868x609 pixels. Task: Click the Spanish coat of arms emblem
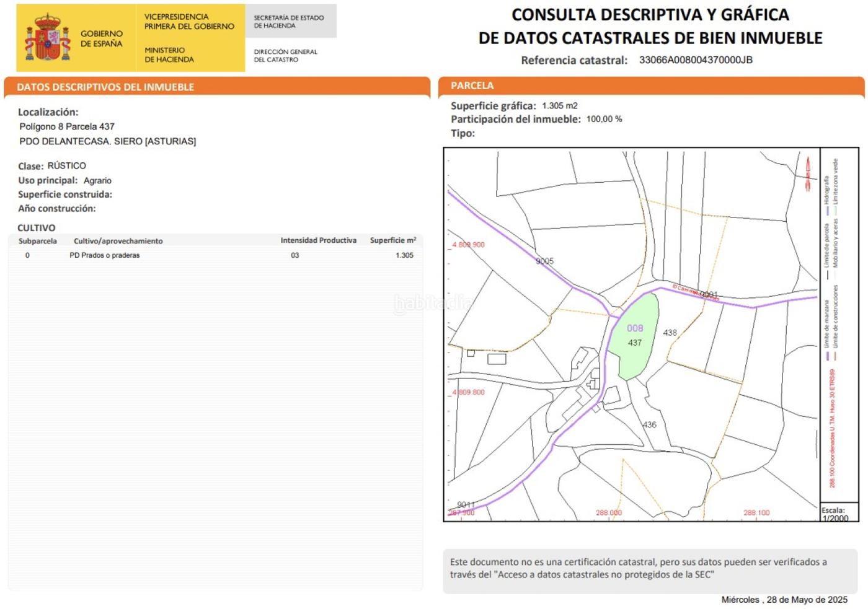[x=48, y=38]
